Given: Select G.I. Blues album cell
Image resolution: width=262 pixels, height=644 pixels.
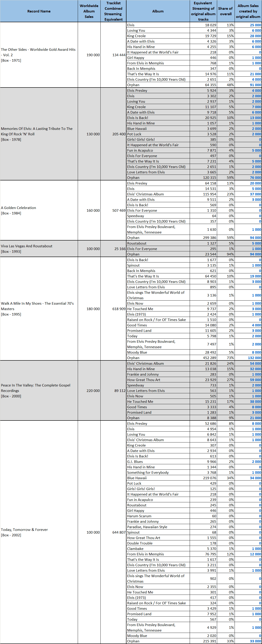Looking at the screenshot, I should pos(158,462).
